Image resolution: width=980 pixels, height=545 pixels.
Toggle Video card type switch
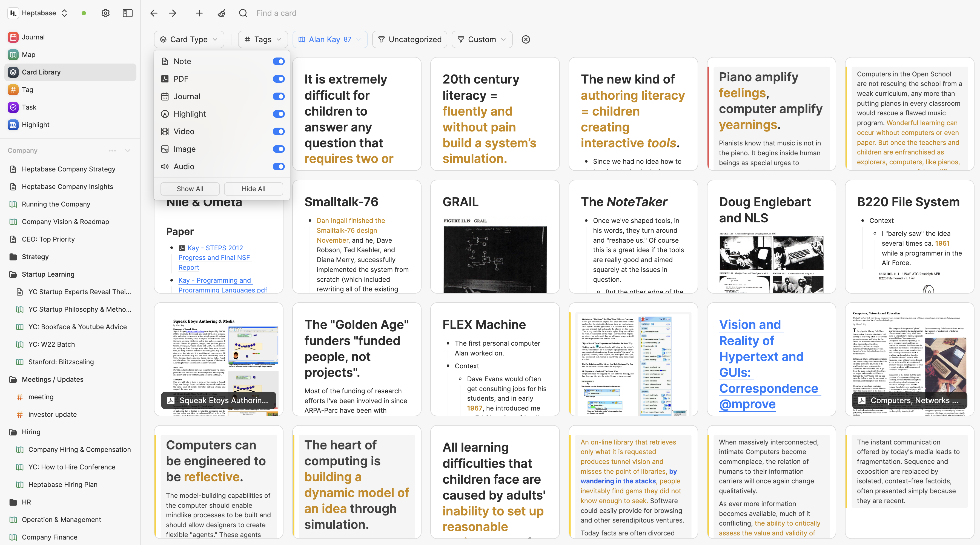click(279, 131)
